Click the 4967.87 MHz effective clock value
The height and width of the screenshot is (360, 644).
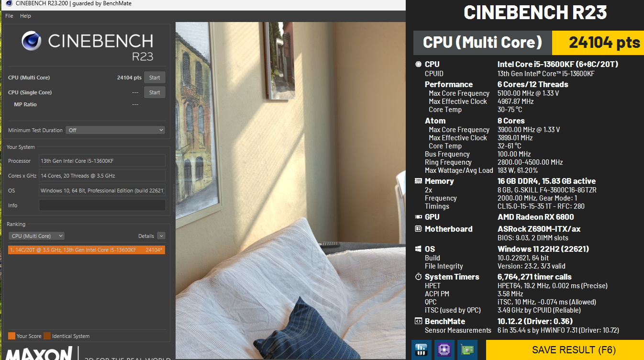tap(516, 101)
